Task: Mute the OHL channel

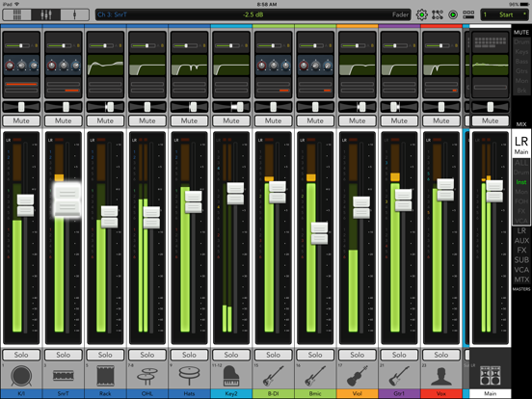Action: point(147,120)
